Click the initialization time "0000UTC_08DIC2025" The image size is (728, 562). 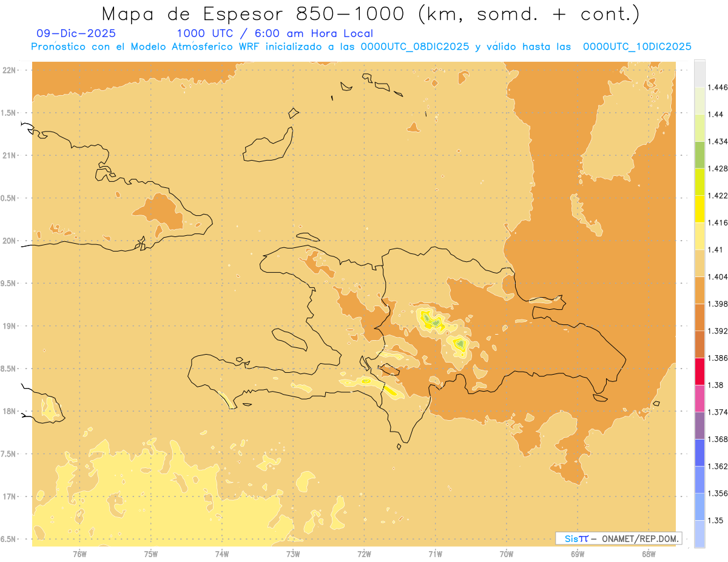(x=415, y=47)
